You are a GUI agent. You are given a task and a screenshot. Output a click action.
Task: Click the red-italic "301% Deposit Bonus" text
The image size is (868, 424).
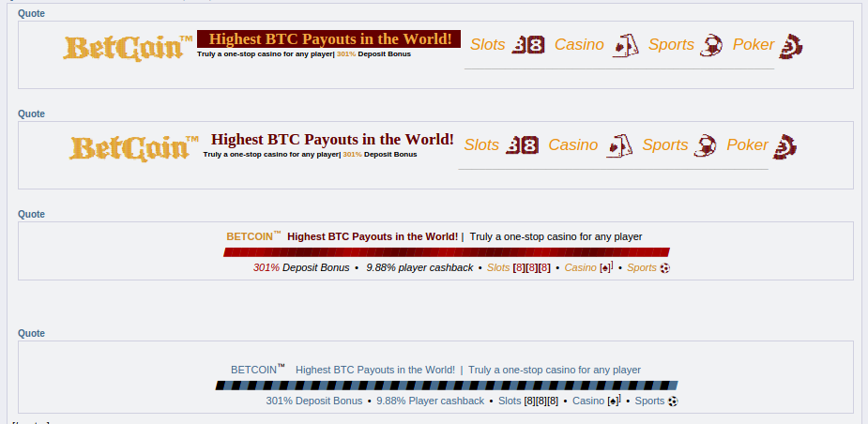(301, 268)
